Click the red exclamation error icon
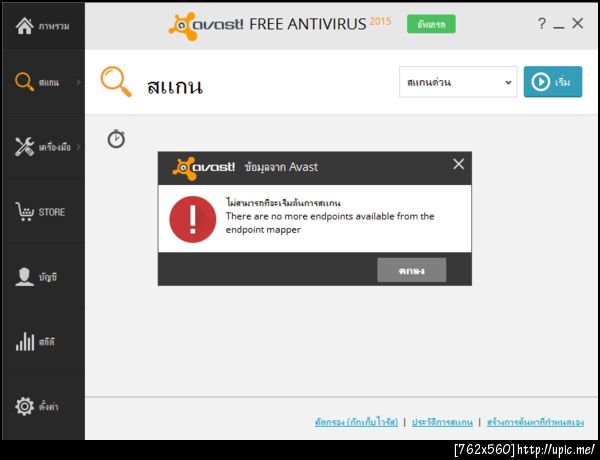This screenshot has height=460, width=600. tap(192, 219)
